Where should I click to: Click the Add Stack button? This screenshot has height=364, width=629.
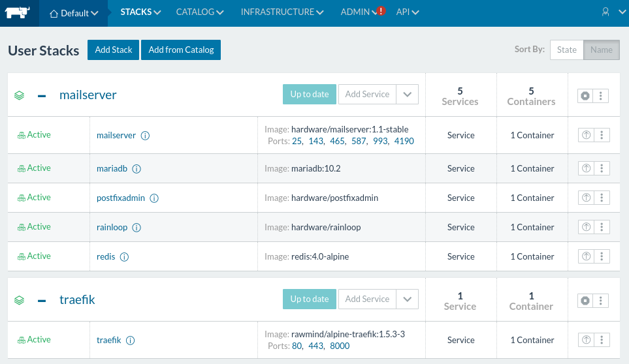[114, 50]
